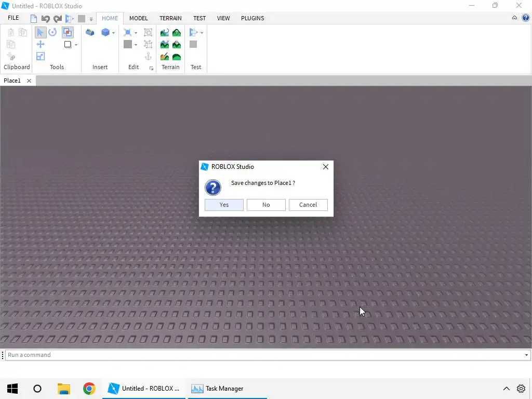Click the New file icon in quick access toolbar
Image resolution: width=532 pixels, height=399 pixels.
click(34, 19)
